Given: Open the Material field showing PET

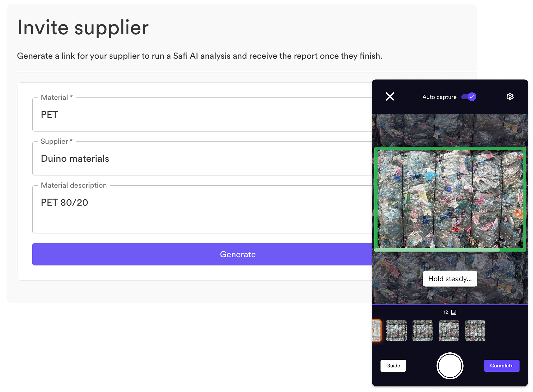Looking at the screenshot, I should tap(202, 114).
